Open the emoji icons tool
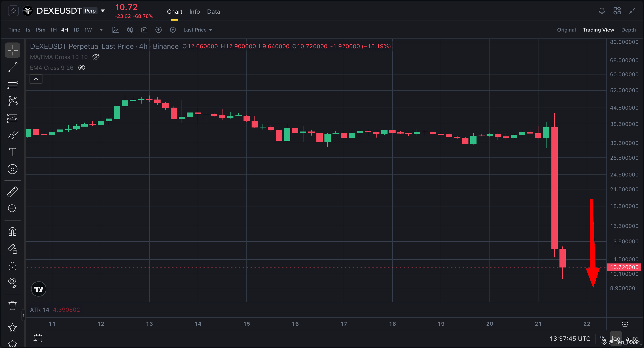This screenshot has width=644, height=348. coord(13,169)
